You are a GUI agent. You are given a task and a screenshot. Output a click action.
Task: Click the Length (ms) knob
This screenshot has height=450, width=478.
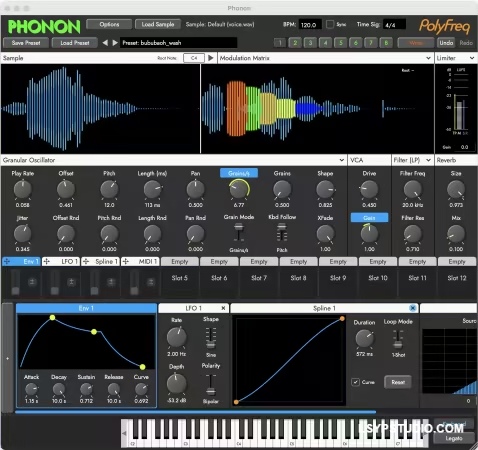click(152, 189)
